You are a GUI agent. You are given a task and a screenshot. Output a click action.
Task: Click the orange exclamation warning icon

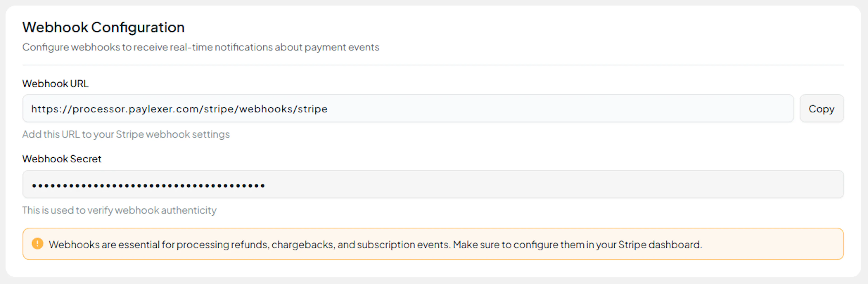click(37, 244)
